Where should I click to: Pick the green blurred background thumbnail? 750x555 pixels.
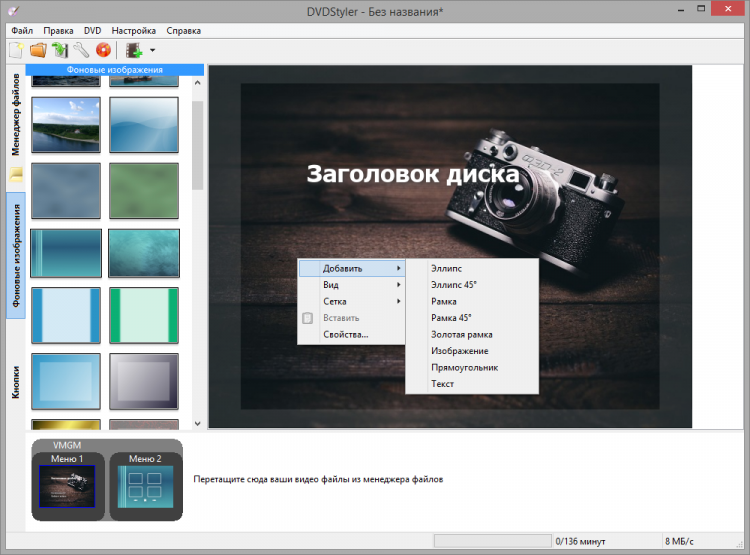tap(144, 188)
